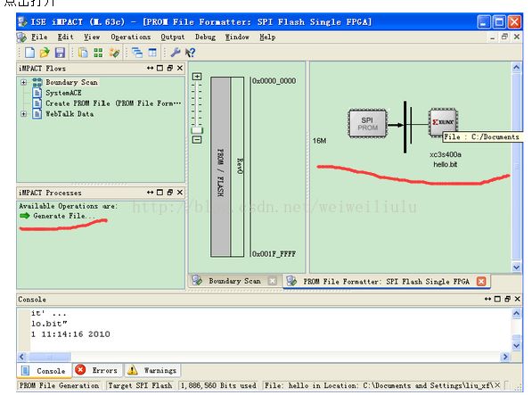Click the Console panel restore icon
This screenshot has width=532, height=395.
(508, 299)
